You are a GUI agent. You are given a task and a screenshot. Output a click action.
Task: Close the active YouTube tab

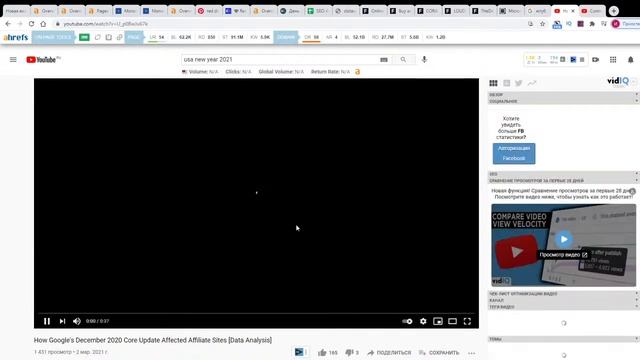pos(573,11)
